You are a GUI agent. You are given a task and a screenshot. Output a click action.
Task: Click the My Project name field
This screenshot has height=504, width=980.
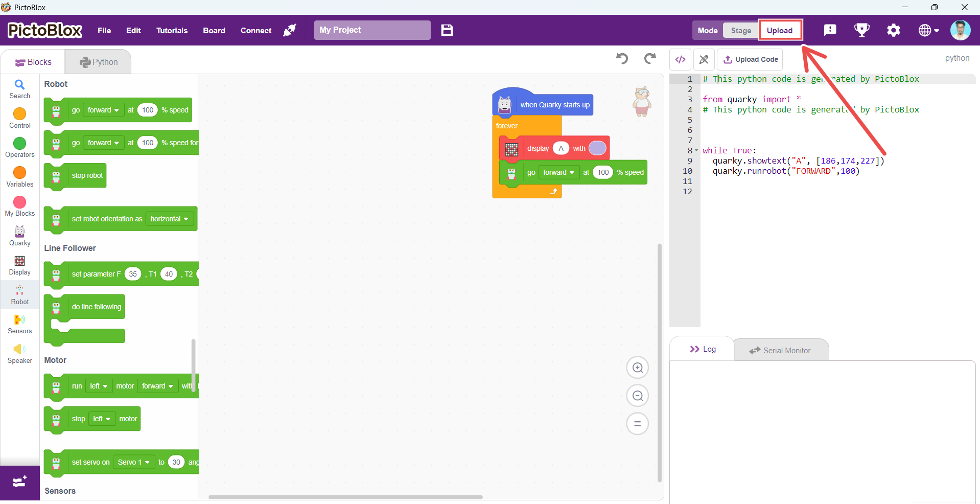click(x=372, y=30)
